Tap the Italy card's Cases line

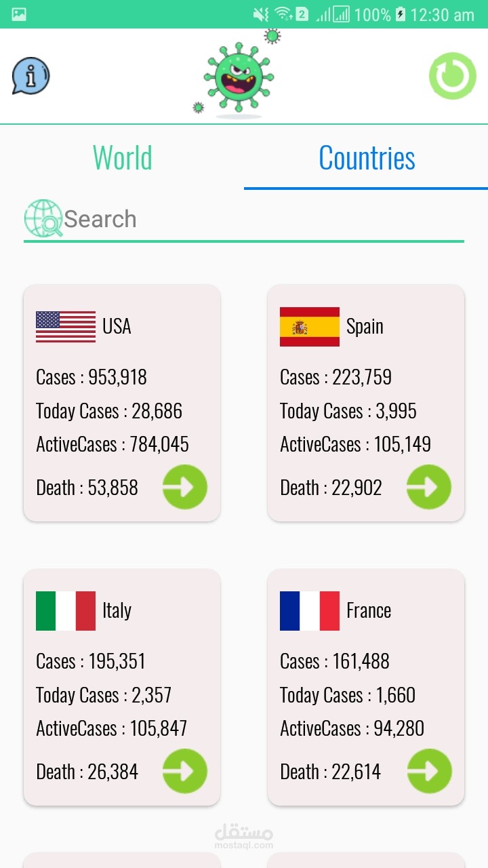pos(91,661)
